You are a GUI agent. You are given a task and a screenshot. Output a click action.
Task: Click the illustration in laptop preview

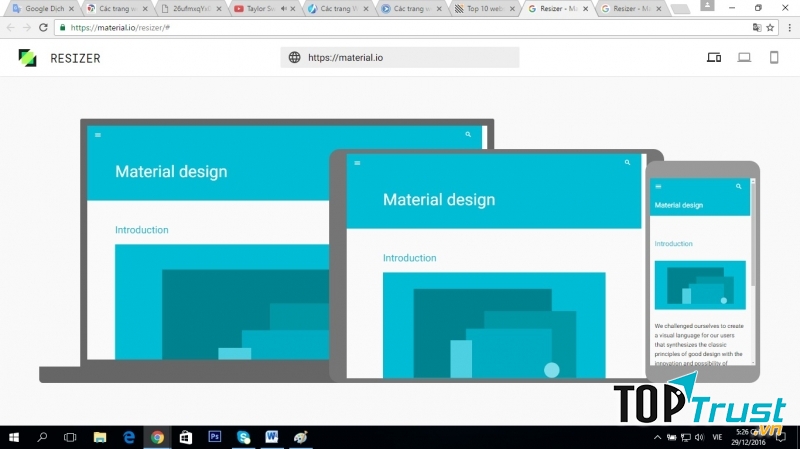point(222,302)
